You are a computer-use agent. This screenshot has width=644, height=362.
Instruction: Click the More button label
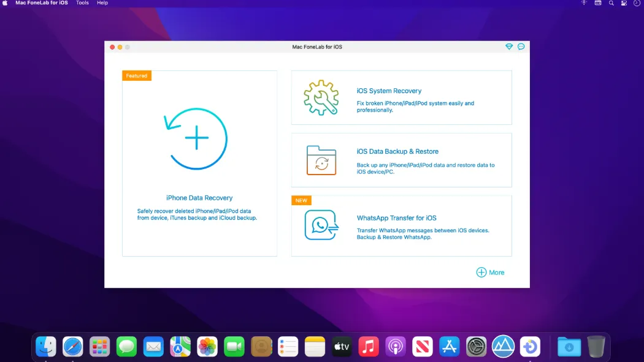point(497,272)
